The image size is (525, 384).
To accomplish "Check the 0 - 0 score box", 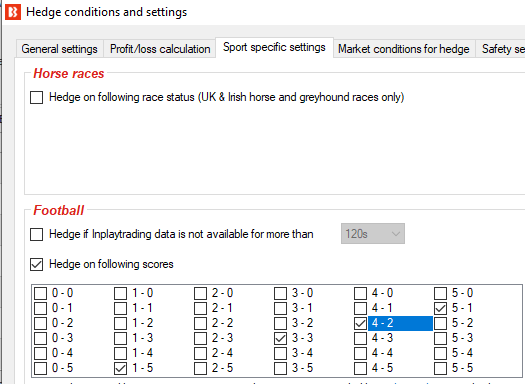I will (41, 293).
